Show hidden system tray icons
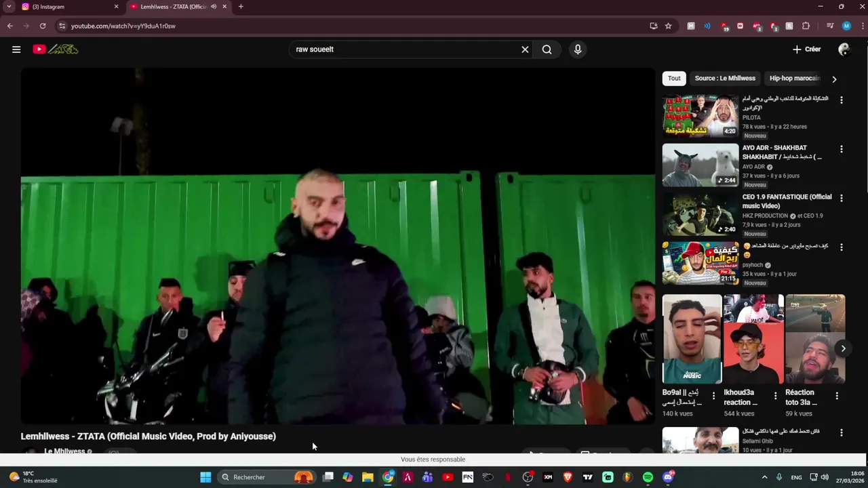868x488 pixels. tap(764, 477)
